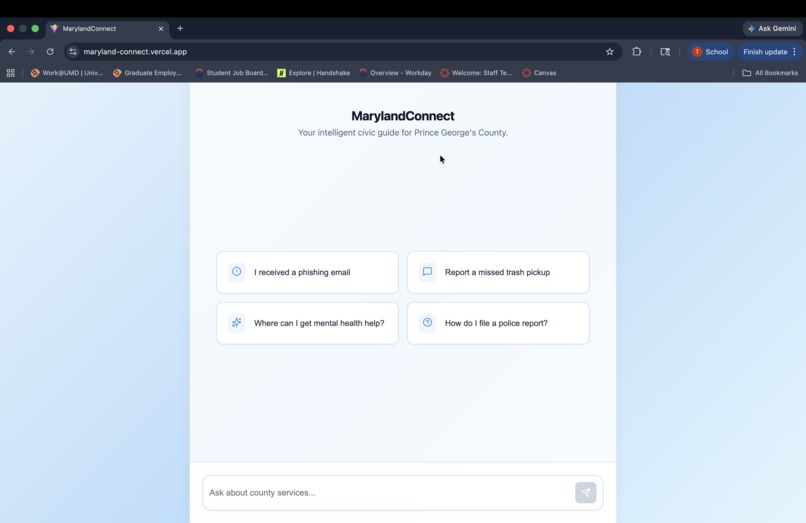
Task: Reload the MarylandConnect page
Action: pos(50,51)
